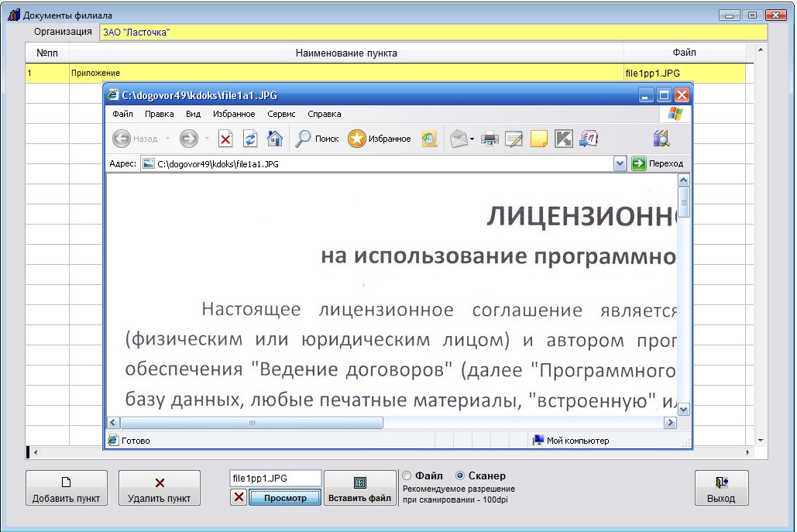Click the yellow sticky note icon
The height and width of the screenshot is (532, 797).
pos(538,139)
